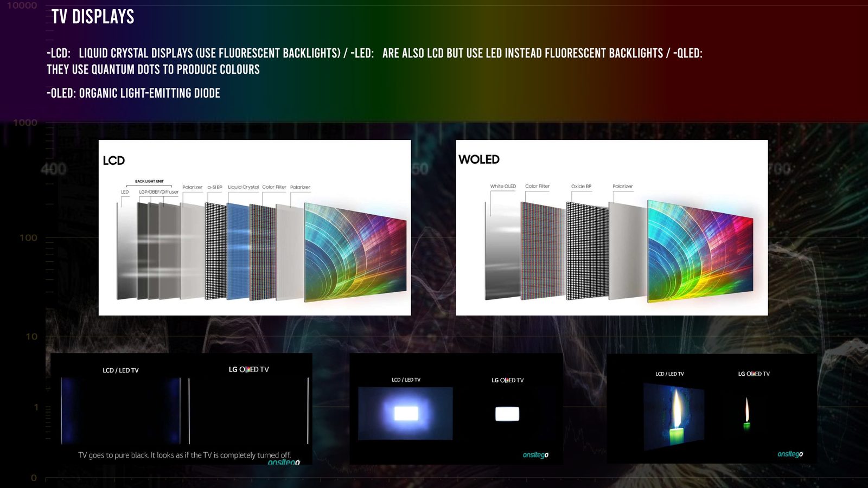Select the "BACK LIGHT UNIT" label

coord(149,181)
